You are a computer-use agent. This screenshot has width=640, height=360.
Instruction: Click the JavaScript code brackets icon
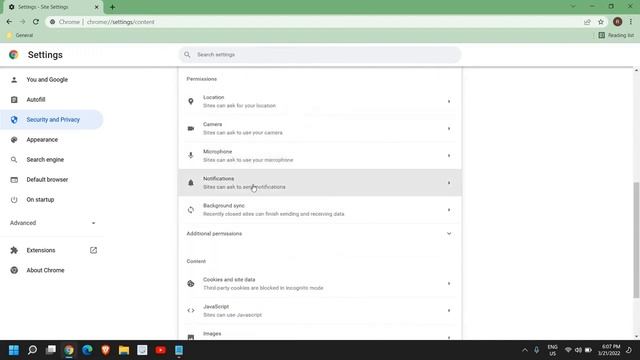point(191,311)
